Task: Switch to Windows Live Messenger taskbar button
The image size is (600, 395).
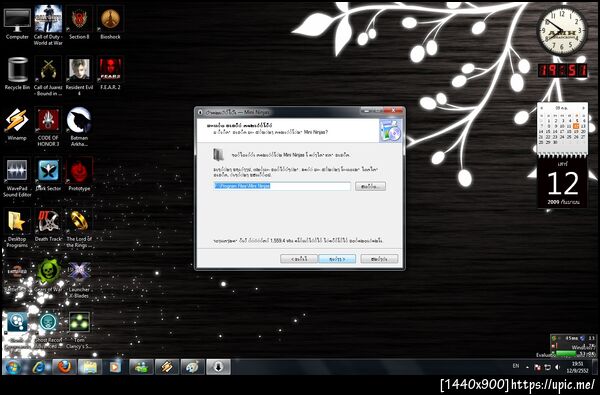Action: pos(141,367)
